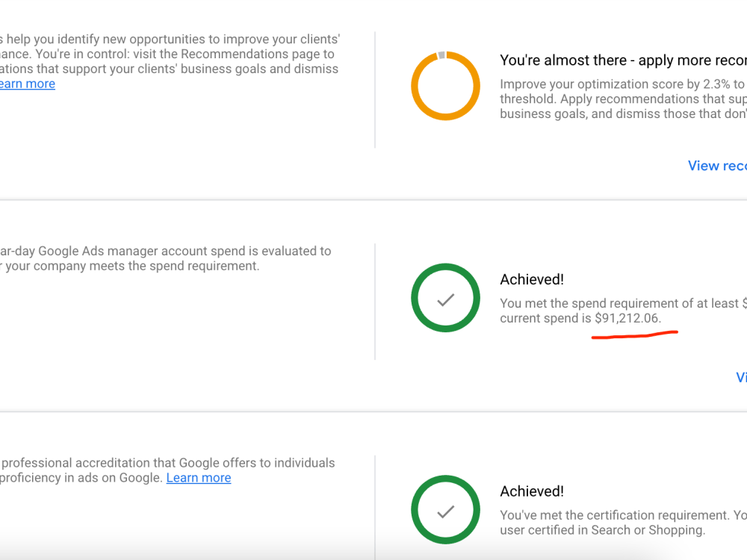Open the View recommendations link

click(717, 166)
